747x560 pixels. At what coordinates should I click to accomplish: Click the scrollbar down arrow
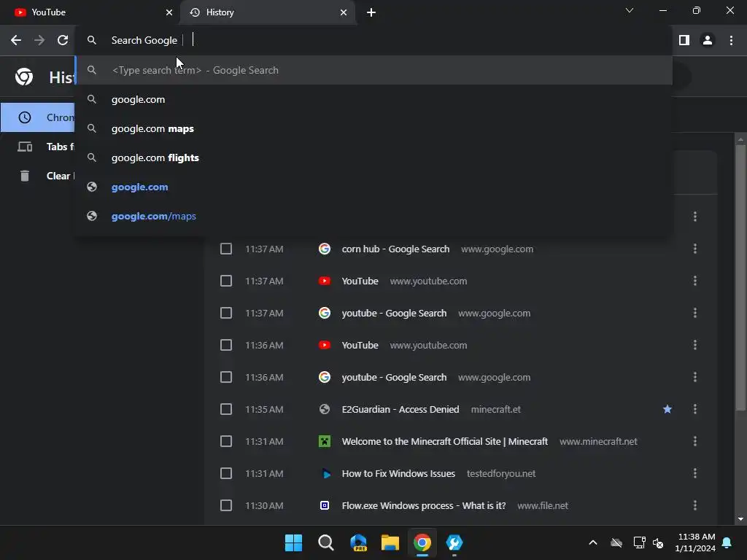740,519
